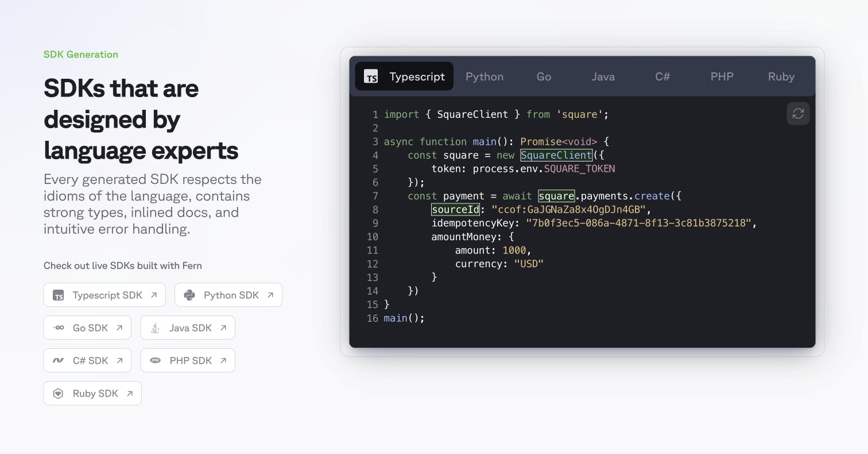This screenshot has height=454, width=868.
Task: Click the TS logo in the Typescript tab
Action: coord(371,76)
